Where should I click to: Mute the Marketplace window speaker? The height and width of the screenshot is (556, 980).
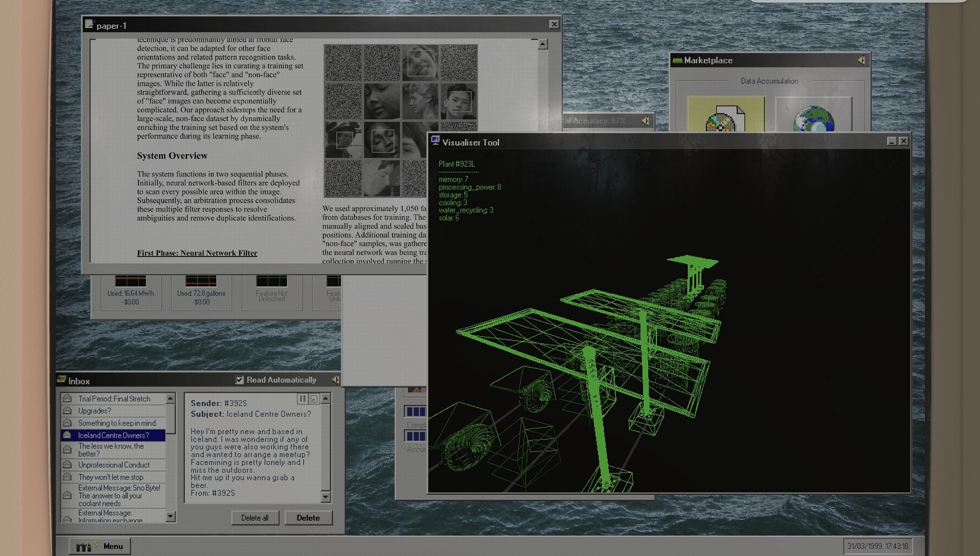tap(862, 60)
